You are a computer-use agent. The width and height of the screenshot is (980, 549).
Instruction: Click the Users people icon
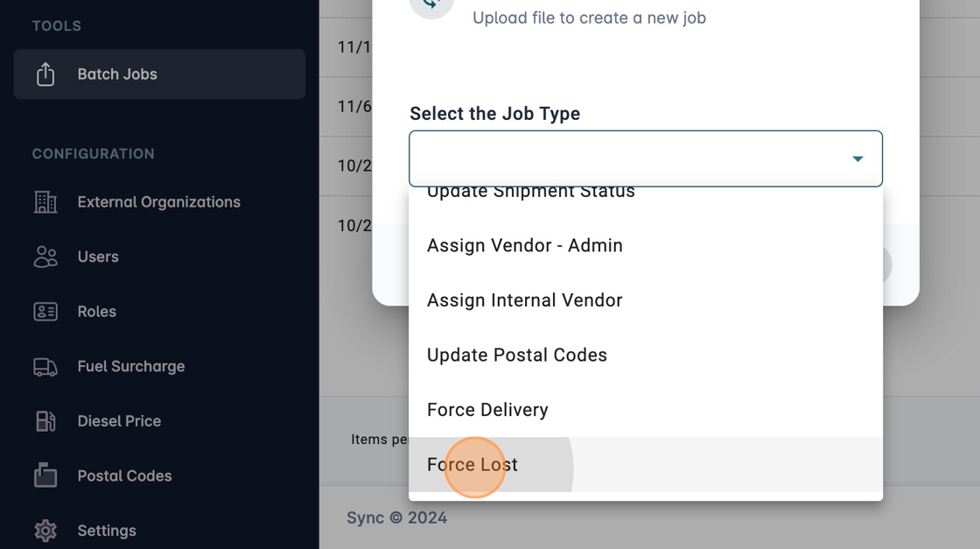[x=45, y=257]
